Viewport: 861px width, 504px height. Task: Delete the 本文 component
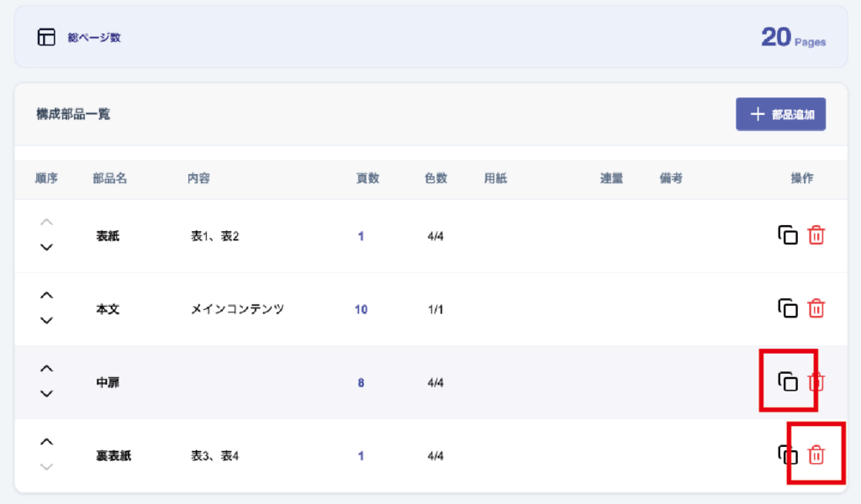click(816, 309)
